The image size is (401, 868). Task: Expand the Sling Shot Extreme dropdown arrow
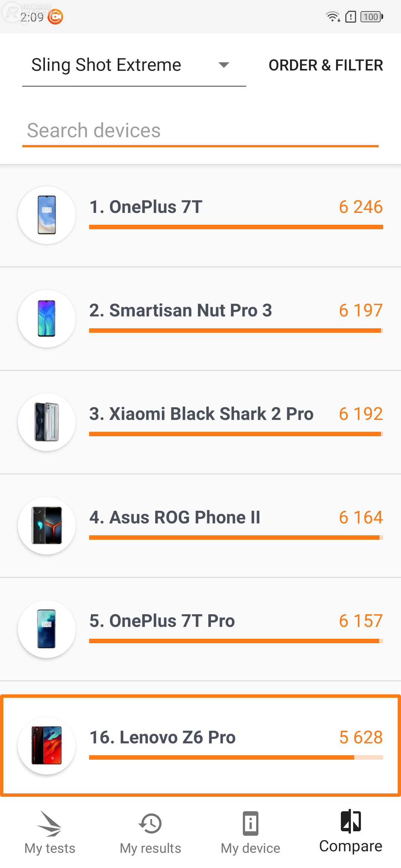coord(224,65)
